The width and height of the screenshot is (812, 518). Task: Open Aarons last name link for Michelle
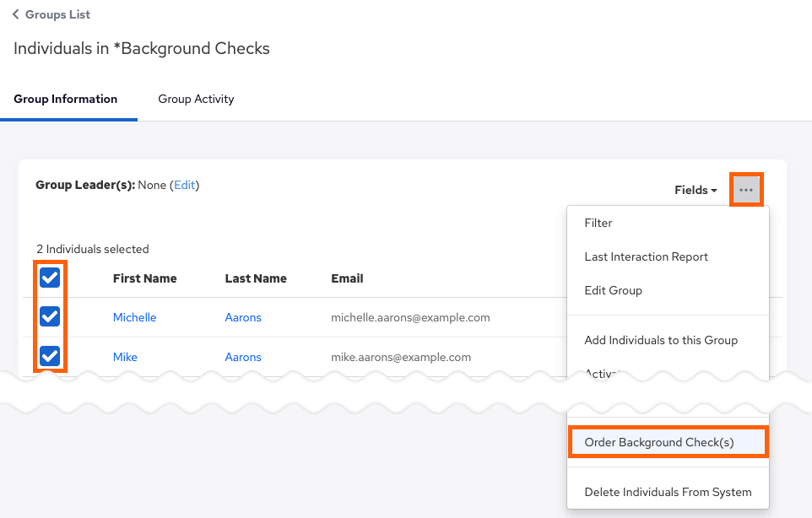click(x=243, y=317)
